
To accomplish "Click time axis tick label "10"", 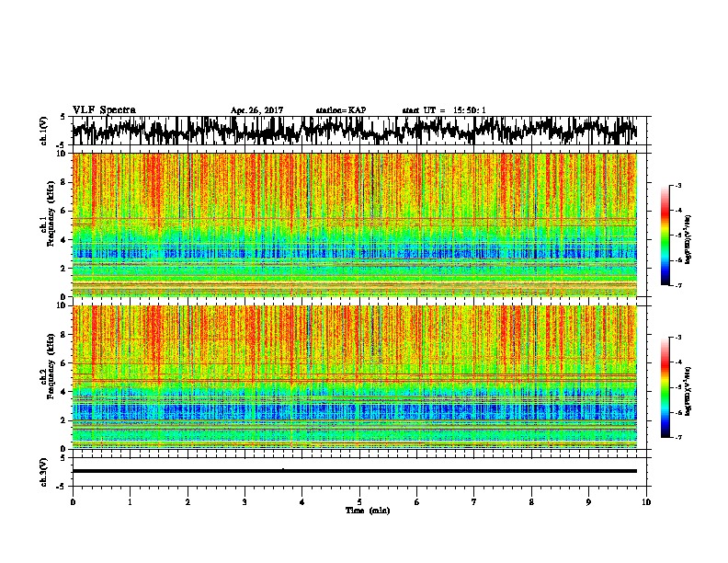I will (646, 502).
